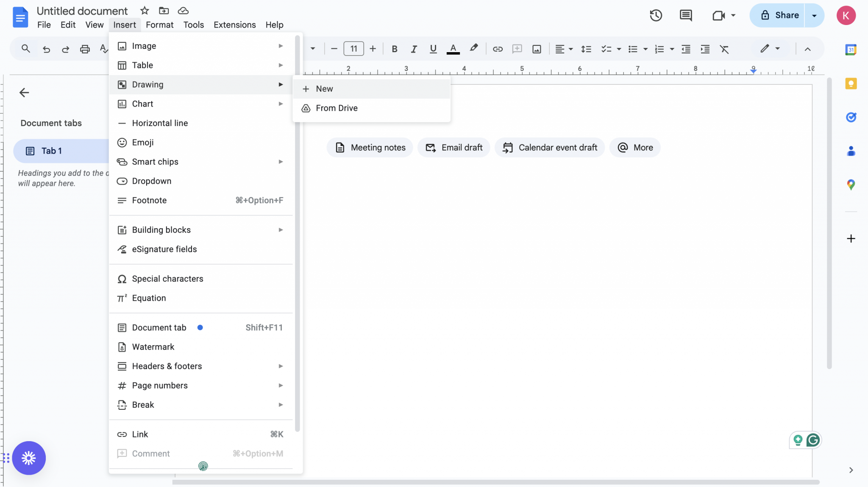The width and height of the screenshot is (868, 487).
Task: Open the line spacing dropdown
Action: click(x=586, y=49)
